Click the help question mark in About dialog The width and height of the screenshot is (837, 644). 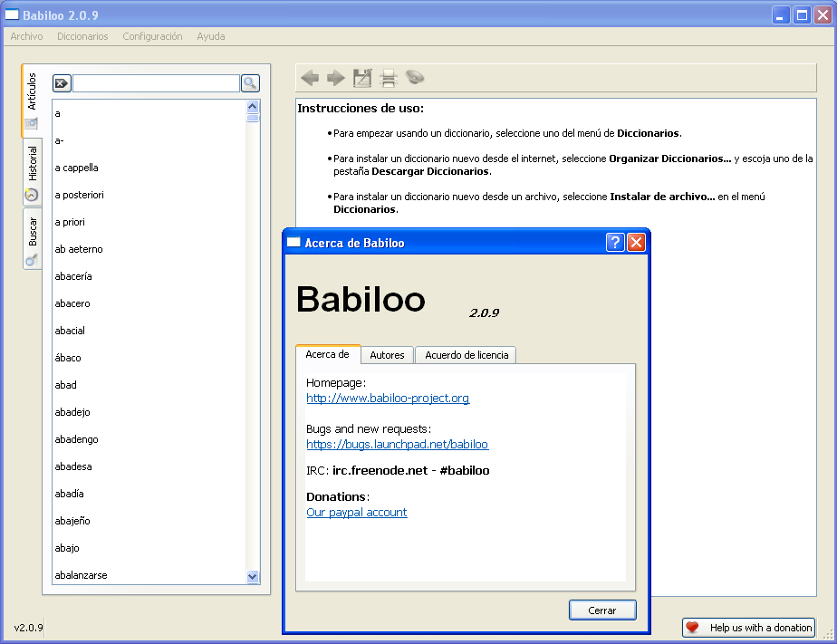point(615,243)
